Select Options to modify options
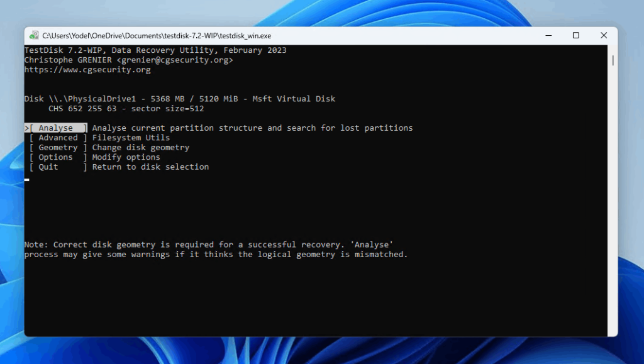 [55, 157]
